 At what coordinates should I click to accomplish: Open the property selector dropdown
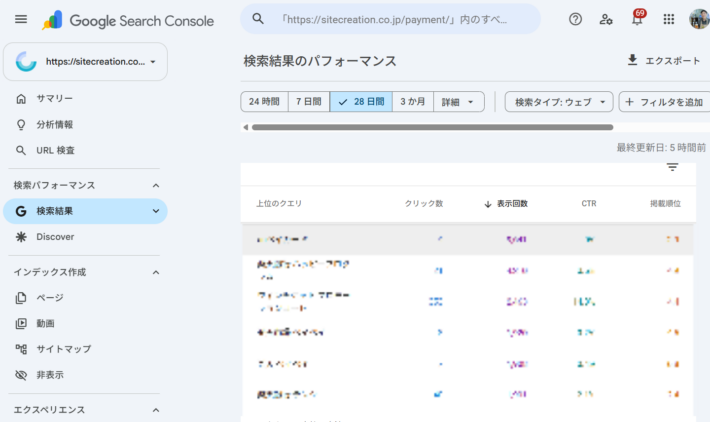(x=85, y=62)
